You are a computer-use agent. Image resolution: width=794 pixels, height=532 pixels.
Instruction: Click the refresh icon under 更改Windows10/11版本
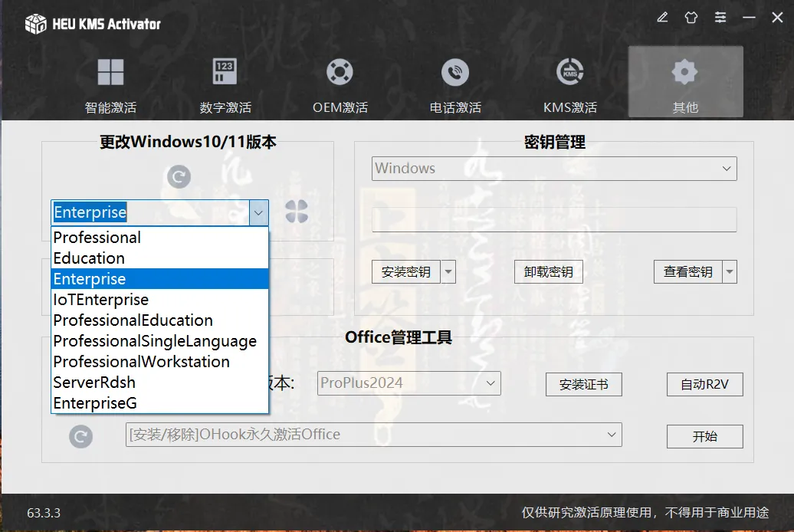(179, 177)
